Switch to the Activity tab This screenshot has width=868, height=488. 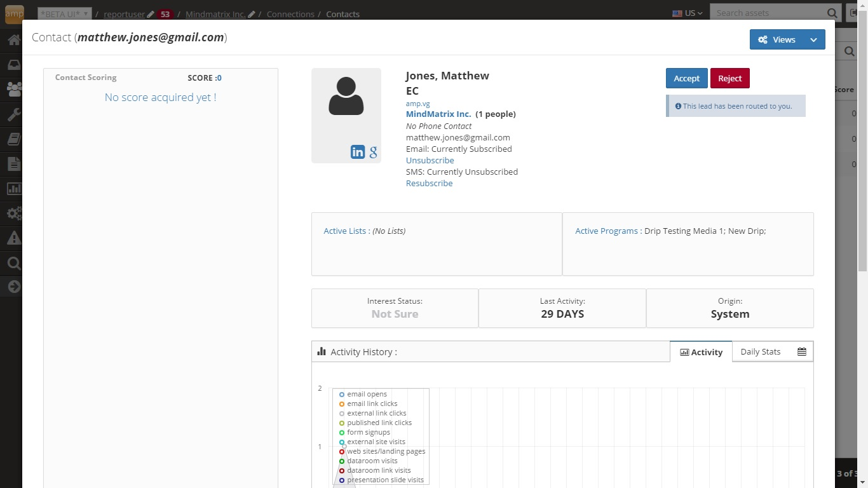point(701,352)
